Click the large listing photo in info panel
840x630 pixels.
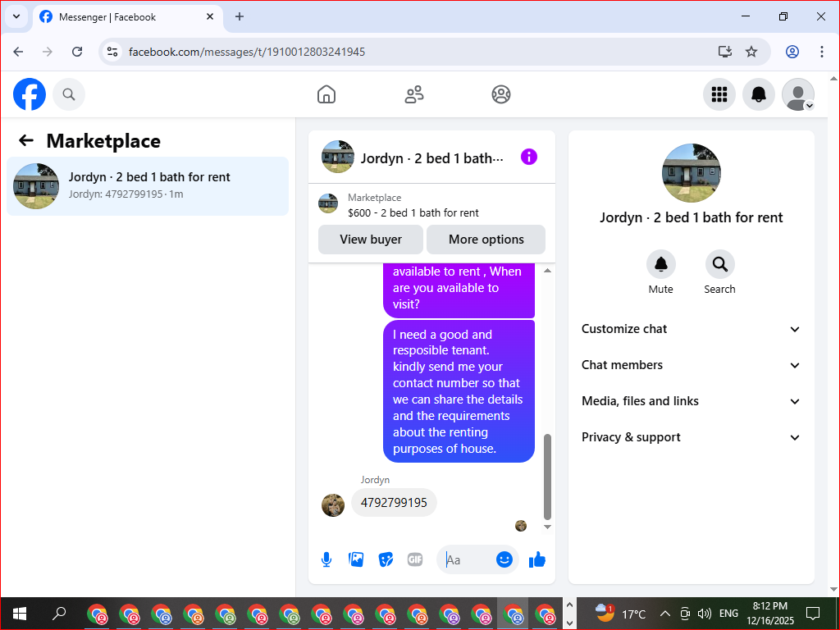[x=691, y=172]
